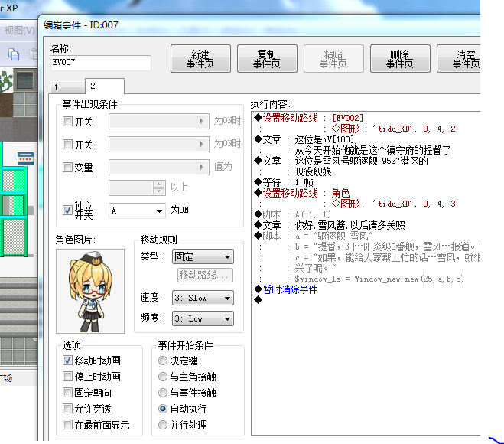Open the 类型 move type dropdown

(203, 256)
